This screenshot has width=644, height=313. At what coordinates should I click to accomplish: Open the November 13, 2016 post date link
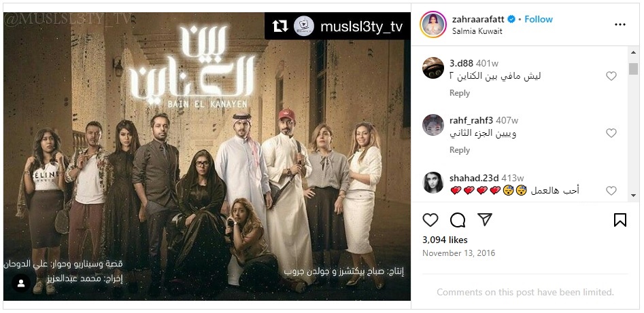point(459,253)
